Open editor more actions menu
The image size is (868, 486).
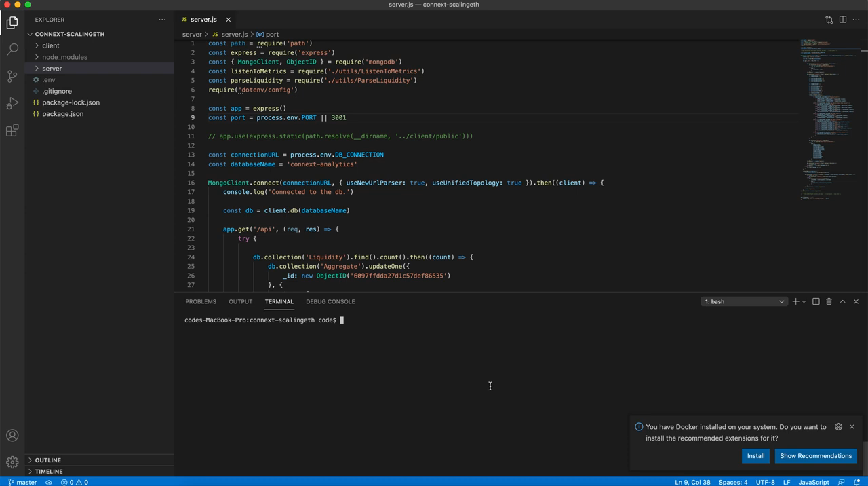click(x=856, y=20)
